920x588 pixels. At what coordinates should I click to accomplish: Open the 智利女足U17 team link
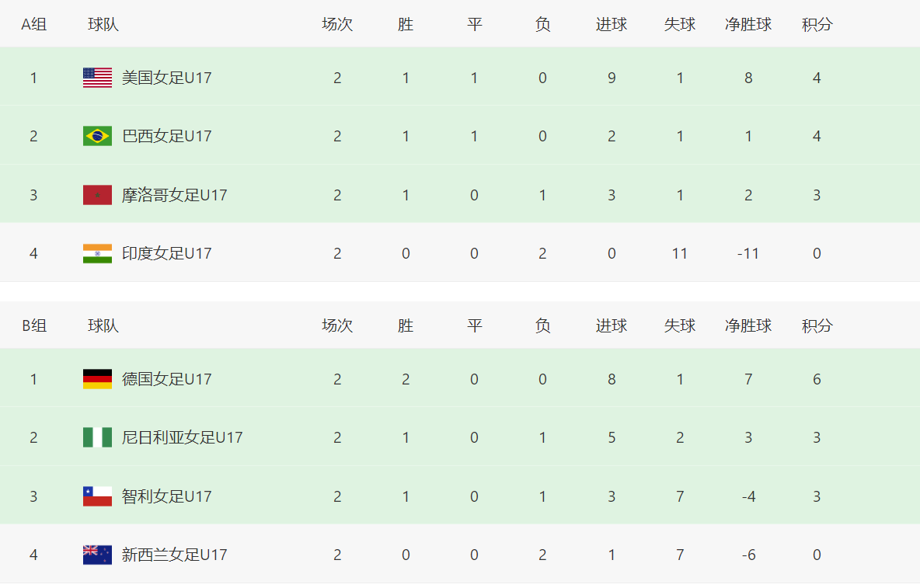pyautogui.click(x=166, y=496)
